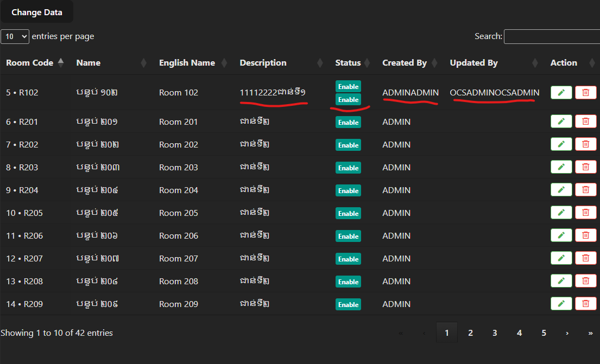Jump to last page with » button
Viewport: 600px width, 364px height.
(590, 333)
